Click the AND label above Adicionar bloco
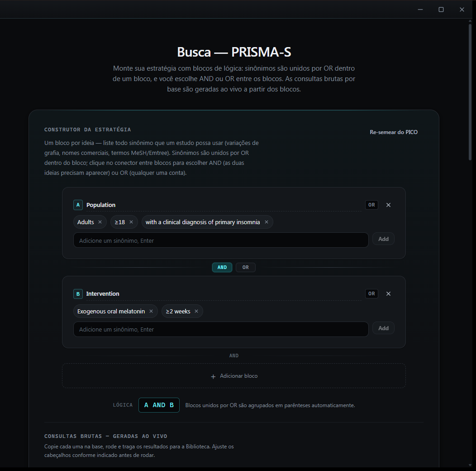The height and width of the screenshot is (471, 476). point(234,356)
